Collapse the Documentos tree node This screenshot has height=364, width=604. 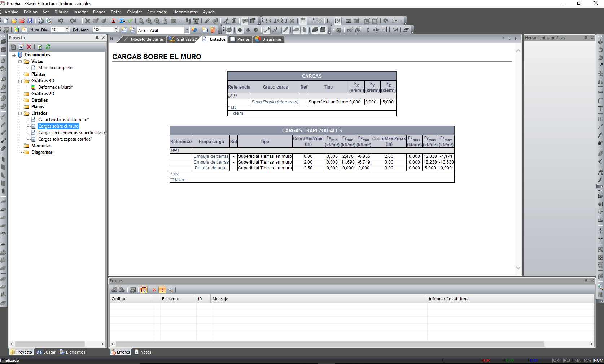pyautogui.click(x=13, y=55)
